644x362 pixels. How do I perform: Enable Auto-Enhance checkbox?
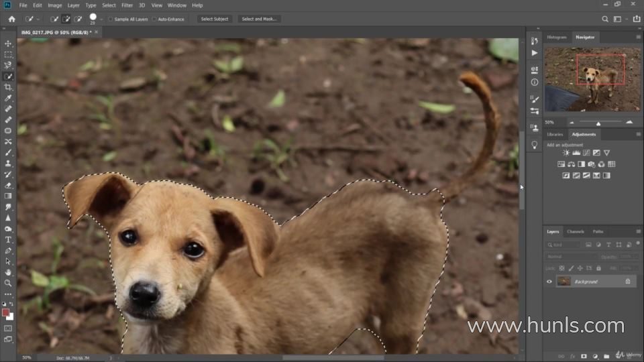point(154,19)
